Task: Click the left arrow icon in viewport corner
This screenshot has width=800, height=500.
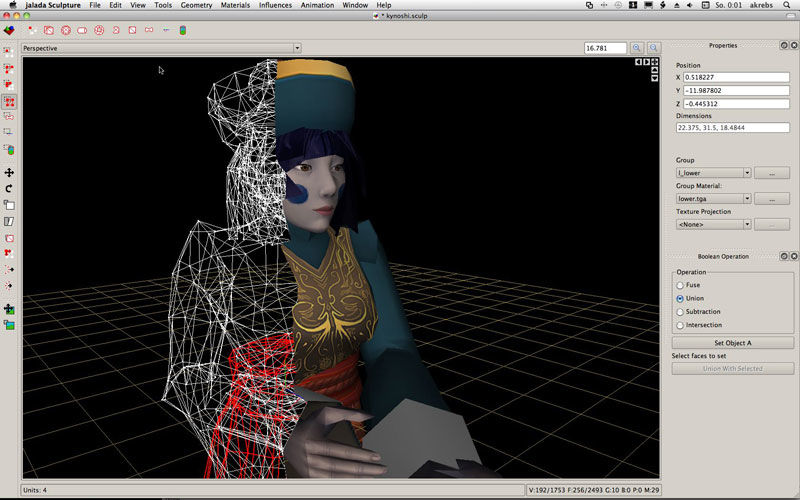Action: click(638, 62)
